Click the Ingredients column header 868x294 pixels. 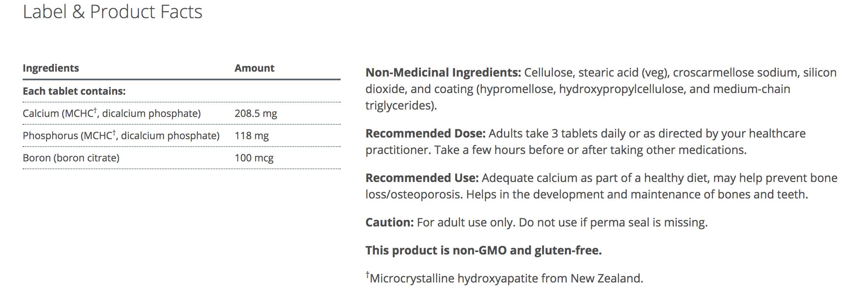click(x=51, y=68)
